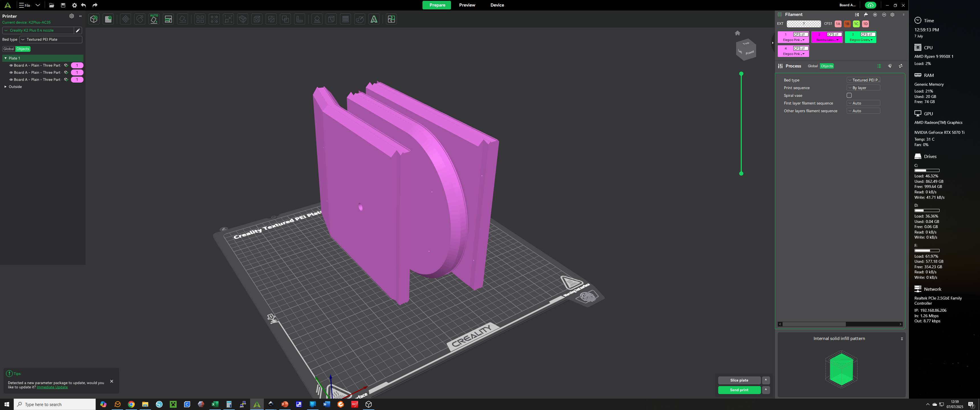Click CFS button on filament slot 1
This screenshot has width=980, height=410.
point(801,34)
